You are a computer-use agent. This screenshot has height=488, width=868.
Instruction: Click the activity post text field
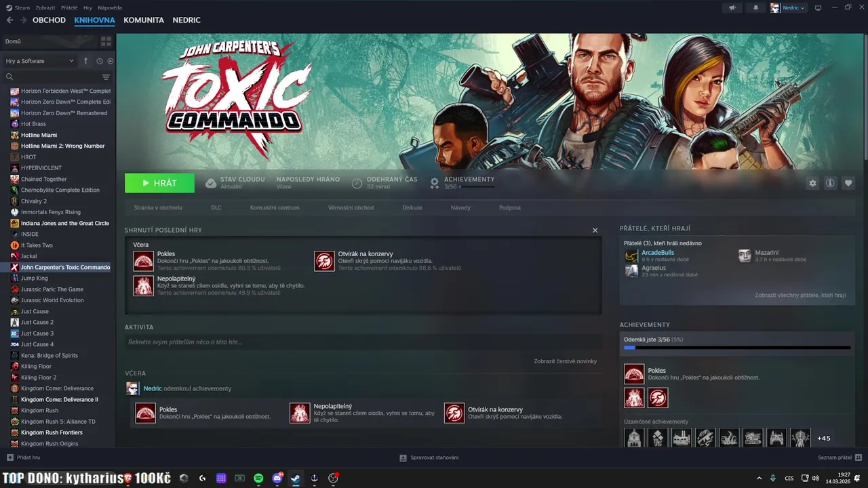tap(363, 342)
